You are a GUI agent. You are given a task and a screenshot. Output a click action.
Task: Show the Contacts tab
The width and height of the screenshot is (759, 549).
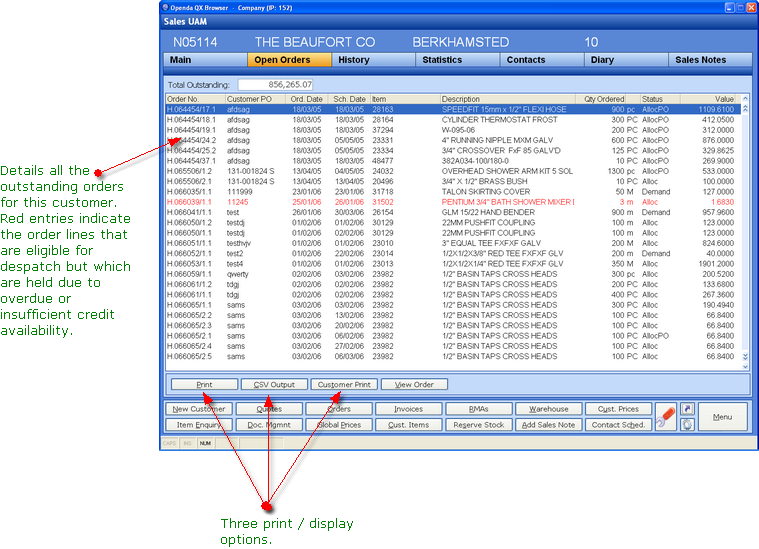542,60
